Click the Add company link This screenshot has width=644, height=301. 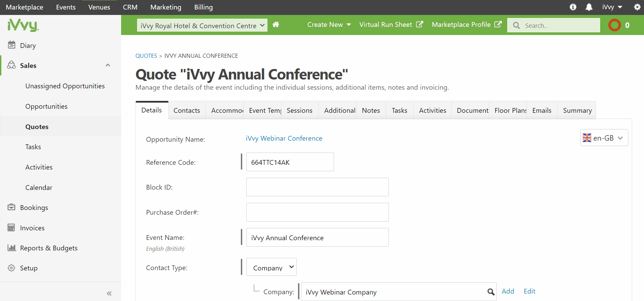508,291
